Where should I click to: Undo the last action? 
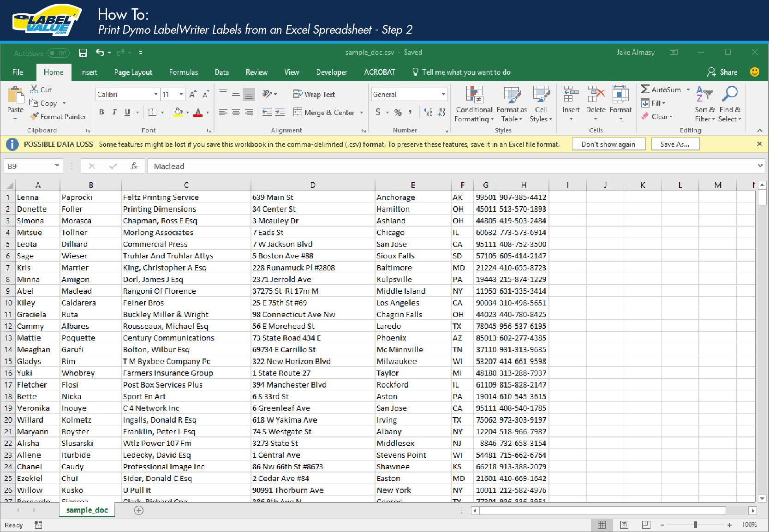pyautogui.click(x=100, y=53)
